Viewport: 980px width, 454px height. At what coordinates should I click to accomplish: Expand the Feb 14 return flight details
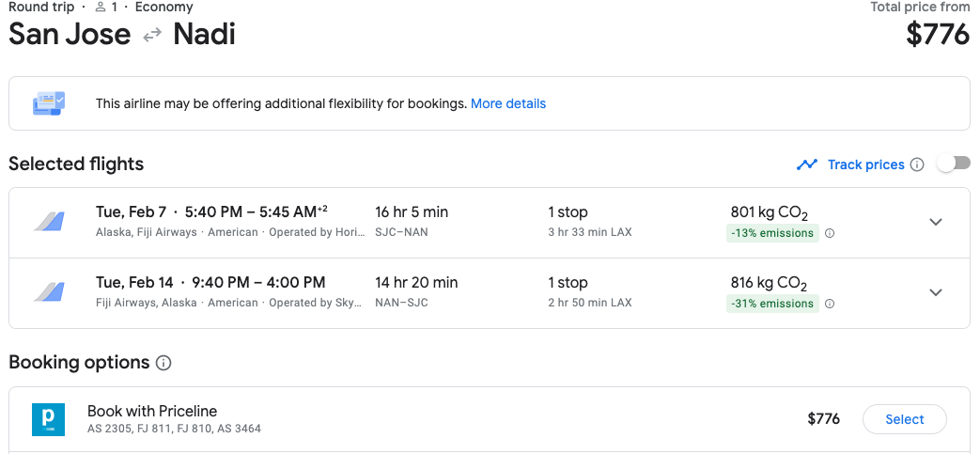coord(935,292)
